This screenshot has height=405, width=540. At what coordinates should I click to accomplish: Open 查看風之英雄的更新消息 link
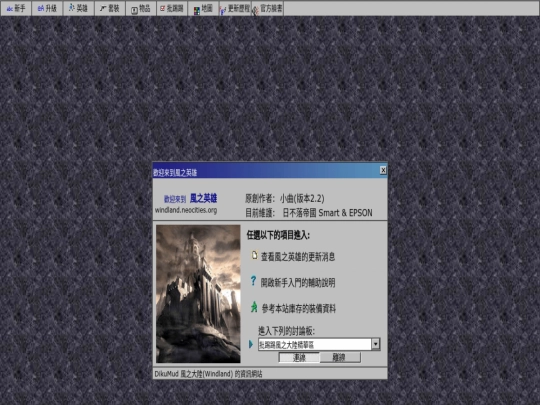point(298,257)
